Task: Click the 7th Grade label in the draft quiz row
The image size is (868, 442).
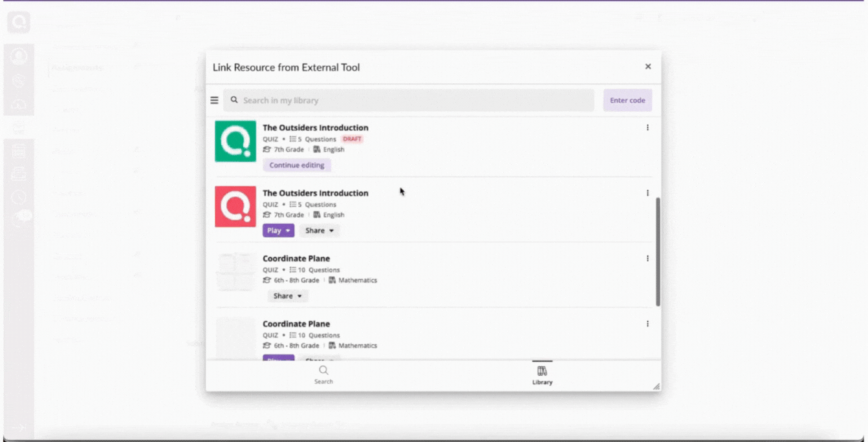Action: tap(289, 149)
